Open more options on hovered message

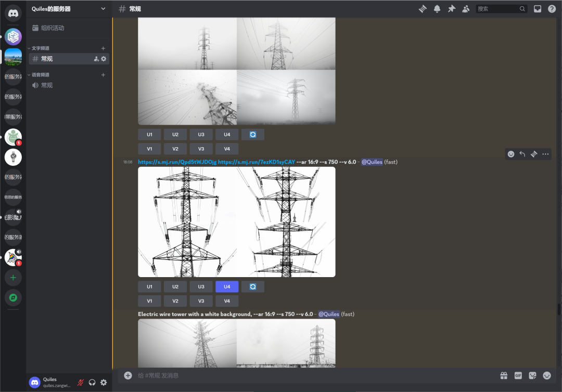545,154
